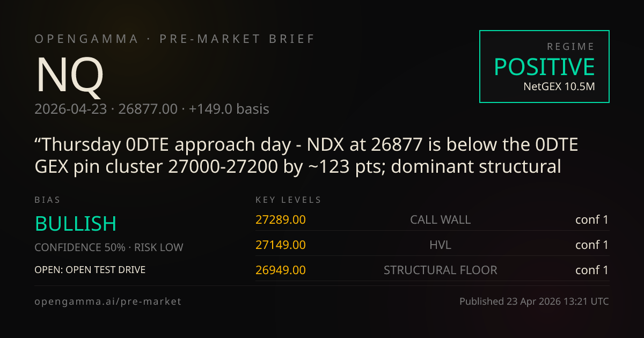The image size is (644, 338).
Task: Click the NetGEX 10.5M value
Action: pyautogui.click(x=559, y=86)
